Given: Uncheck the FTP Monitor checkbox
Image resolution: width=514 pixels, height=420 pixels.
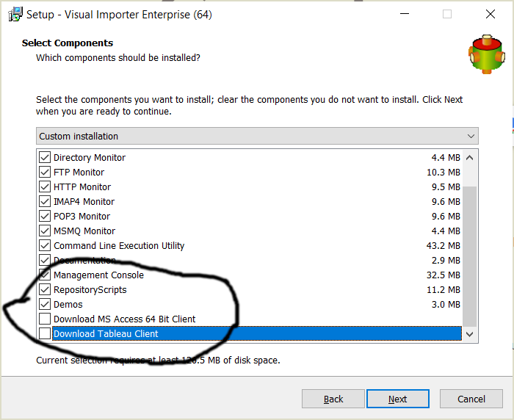Looking at the screenshot, I should tap(45, 172).
